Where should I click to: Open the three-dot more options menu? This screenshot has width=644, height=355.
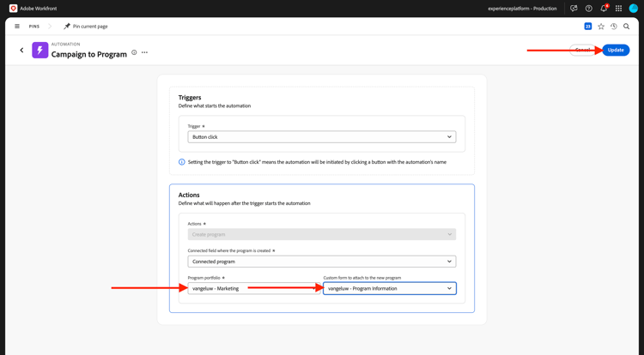(x=144, y=52)
